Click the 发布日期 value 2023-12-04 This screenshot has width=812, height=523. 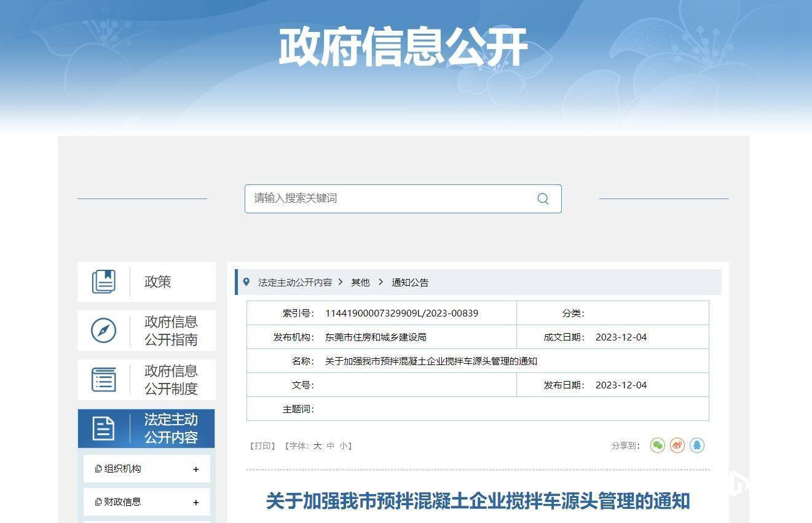pyautogui.click(x=621, y=385)
